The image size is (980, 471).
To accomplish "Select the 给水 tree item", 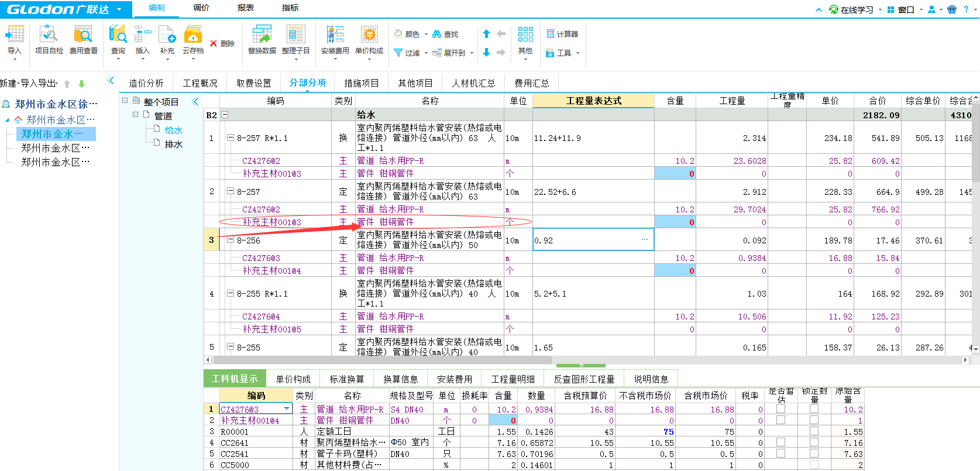I will (174, 130).
